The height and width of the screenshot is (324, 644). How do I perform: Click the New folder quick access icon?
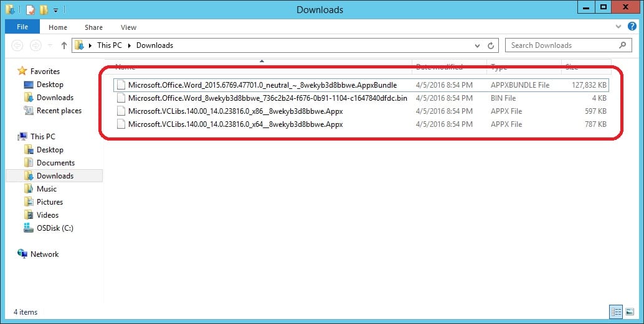43,9
